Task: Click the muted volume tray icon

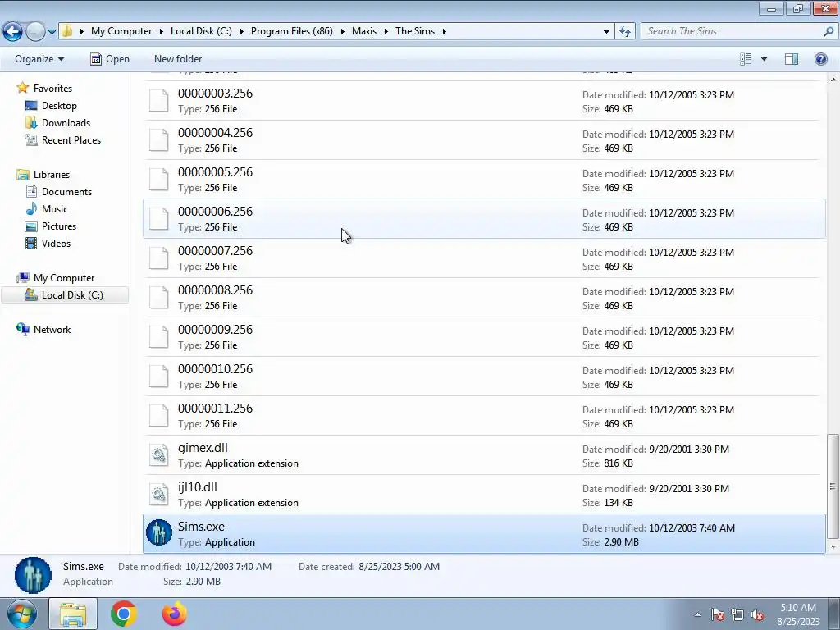Action: [756, 614]
